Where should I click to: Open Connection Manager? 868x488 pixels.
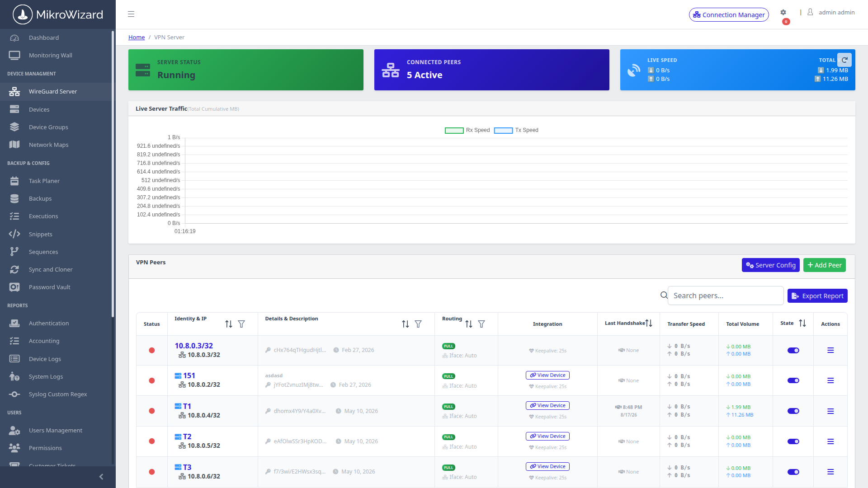(x=729, y=14)
